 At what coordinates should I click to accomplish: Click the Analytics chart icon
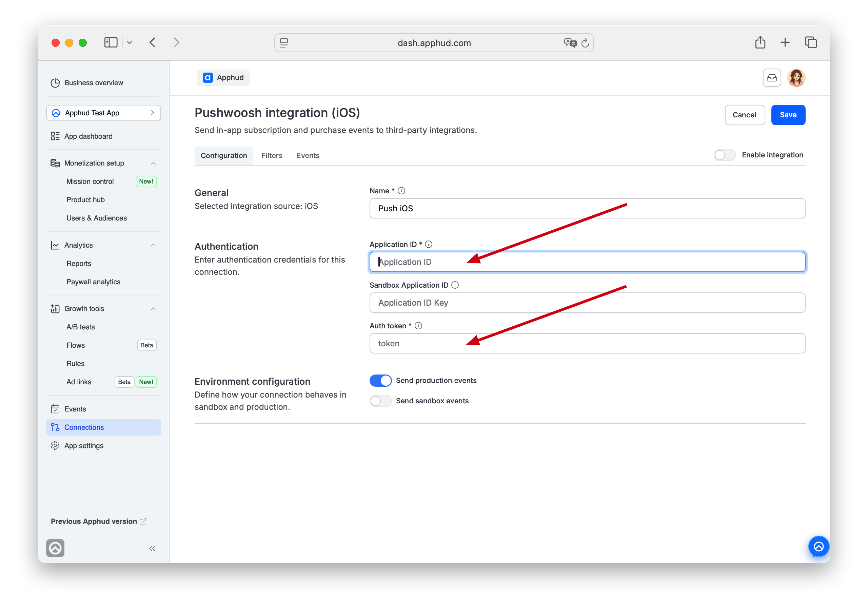(x=55, y=245)
